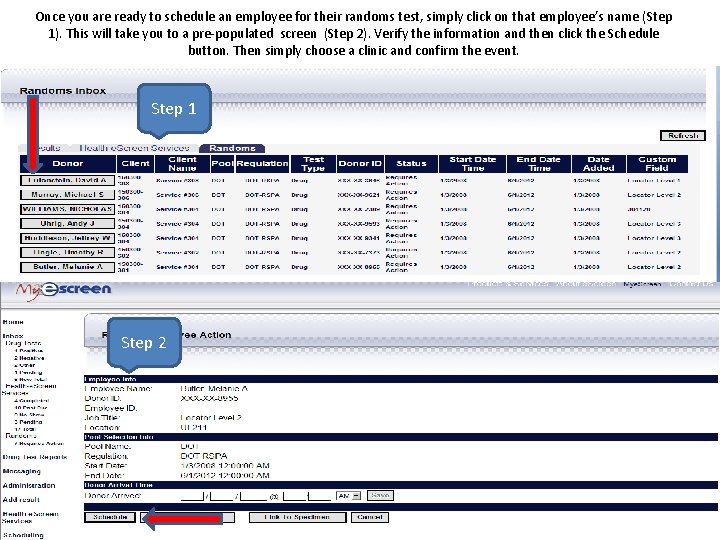The width and height of the screenshot is (720, 540).
Task: Click the Link To Specimen button
Action: pyautogui.click(x=297, y=517)
